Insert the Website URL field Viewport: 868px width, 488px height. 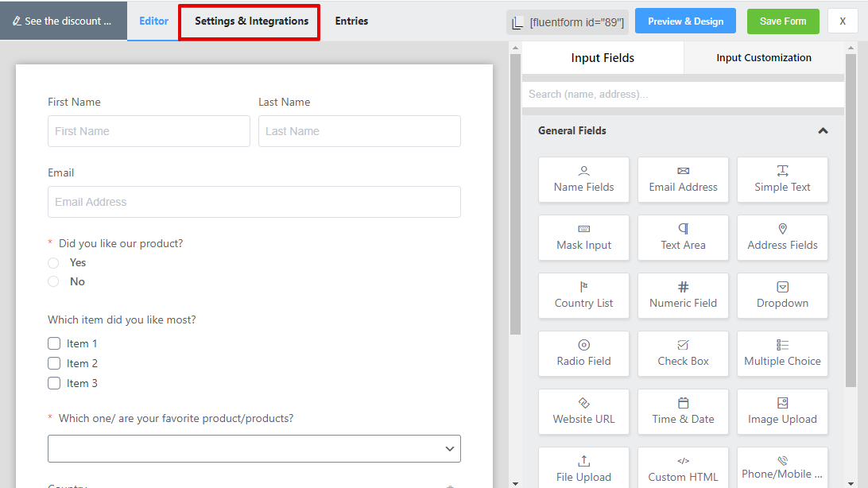pos(583,412)
